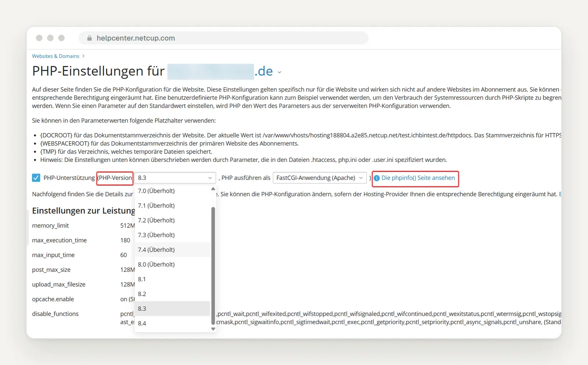The width and height of the screenshot is (588, 365).
Task: Click the max_execution_time value 180
Action: coord(125,240)
